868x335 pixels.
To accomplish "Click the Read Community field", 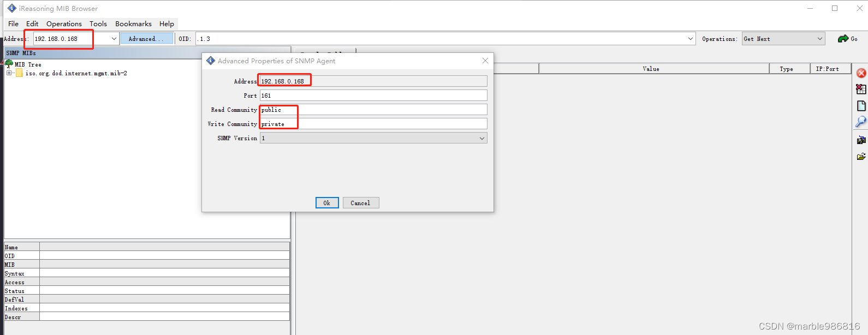I will click(x=373, y=110).
